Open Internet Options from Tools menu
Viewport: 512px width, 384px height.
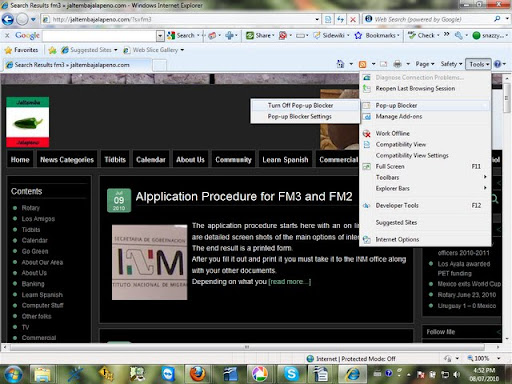coord(425,239)
